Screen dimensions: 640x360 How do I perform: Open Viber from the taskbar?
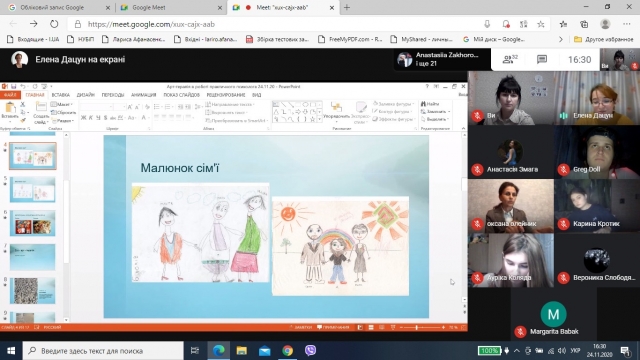[x=310, y=350]
